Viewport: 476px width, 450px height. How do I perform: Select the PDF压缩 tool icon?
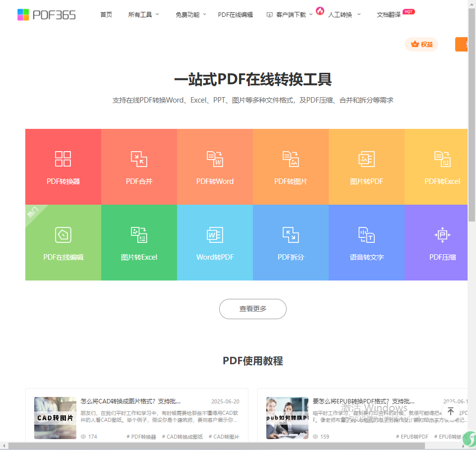tap(442, 235)
